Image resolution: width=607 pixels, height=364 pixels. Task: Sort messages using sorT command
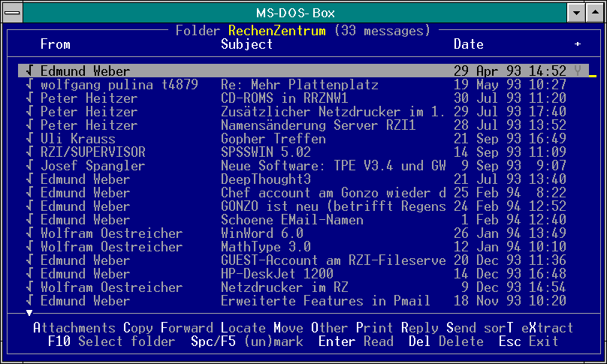pos(498,328)
